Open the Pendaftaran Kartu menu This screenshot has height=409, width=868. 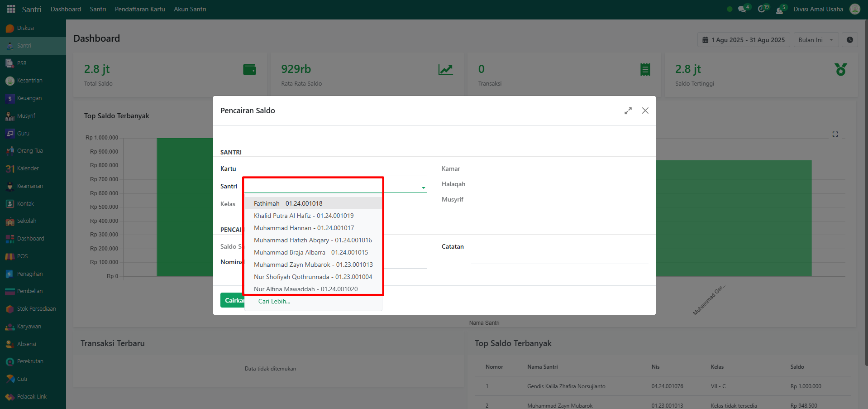(140, 9)
